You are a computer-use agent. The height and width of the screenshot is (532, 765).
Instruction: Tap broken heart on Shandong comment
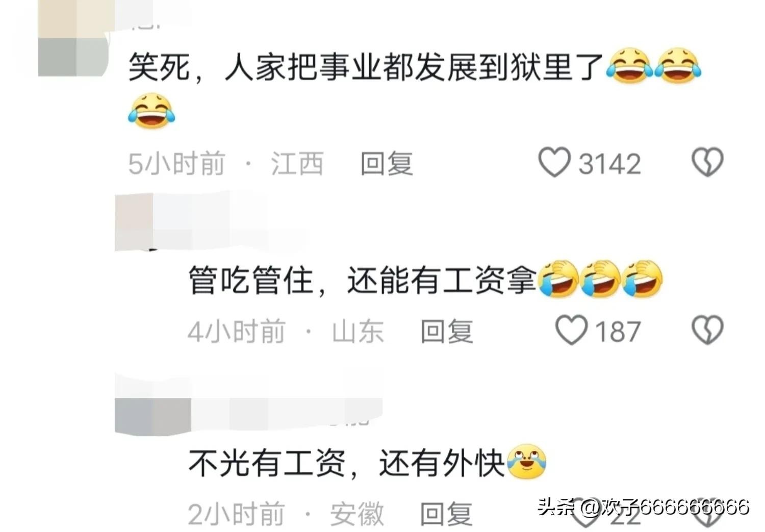tap(707, 330)
